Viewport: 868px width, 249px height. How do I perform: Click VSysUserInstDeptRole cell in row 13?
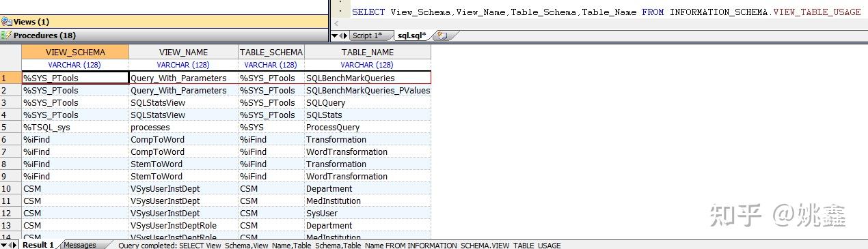point(183,225)
